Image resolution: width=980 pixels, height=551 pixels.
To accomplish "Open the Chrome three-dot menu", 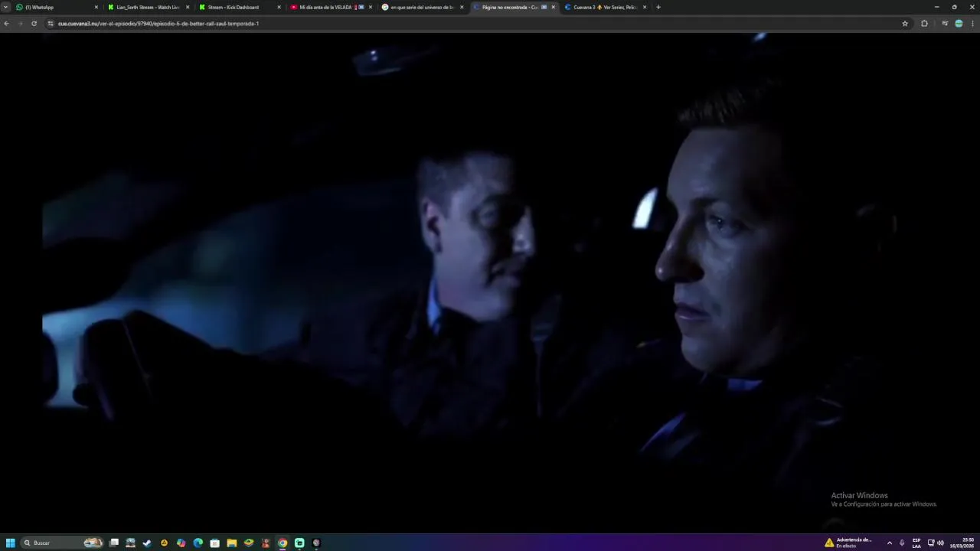I will click(973, 24).
